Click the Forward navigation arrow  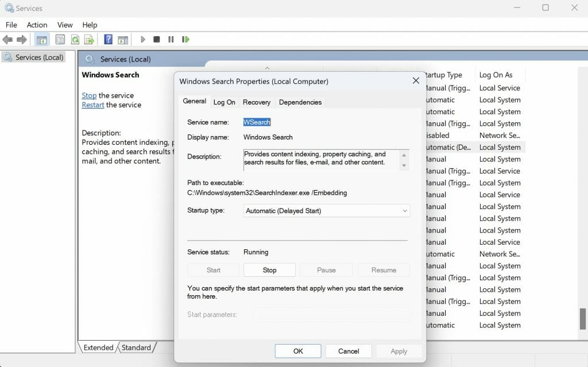(x=21, y=39)
